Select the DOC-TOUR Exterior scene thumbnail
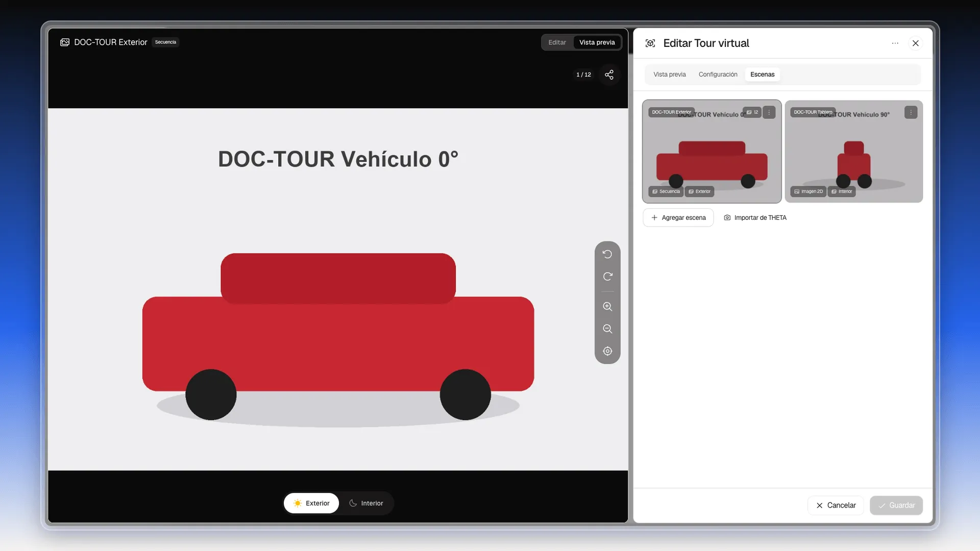 [712, 152]
